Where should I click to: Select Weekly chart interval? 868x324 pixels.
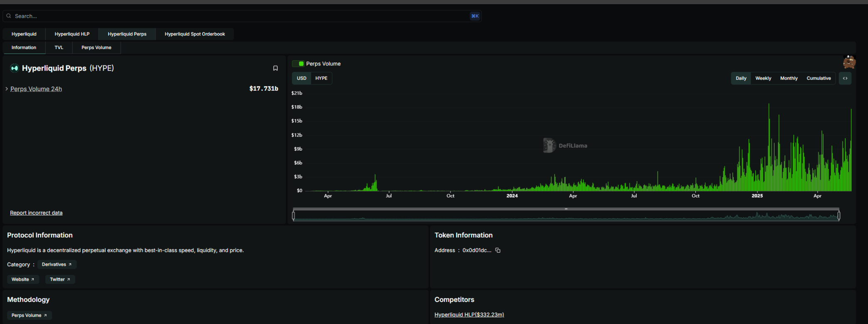coord(763,78)
